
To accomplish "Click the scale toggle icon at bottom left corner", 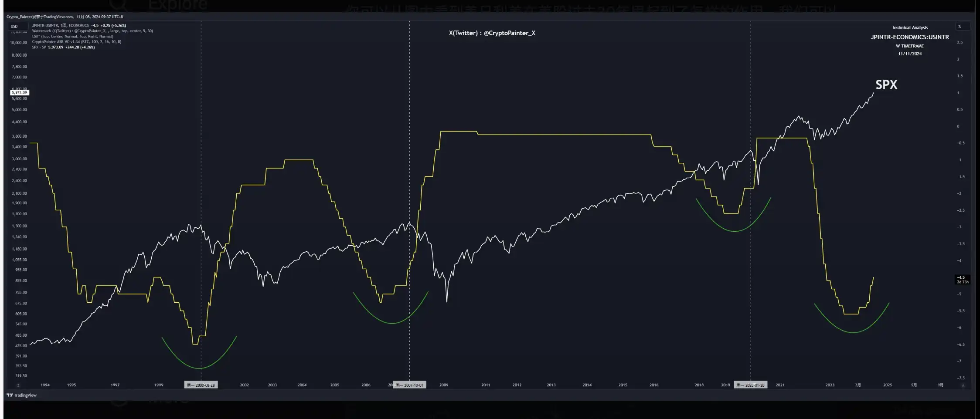I will 18,385.
